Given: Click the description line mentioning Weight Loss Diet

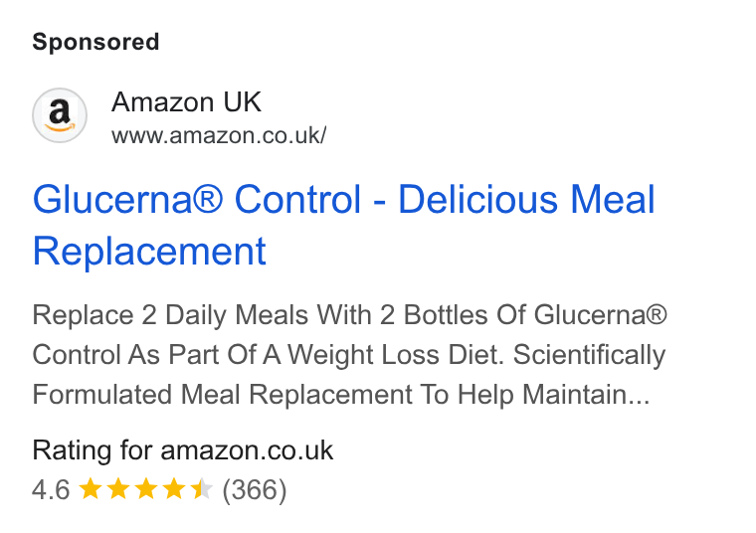Looking at the screenshot, I should click(x=348, y=355).
